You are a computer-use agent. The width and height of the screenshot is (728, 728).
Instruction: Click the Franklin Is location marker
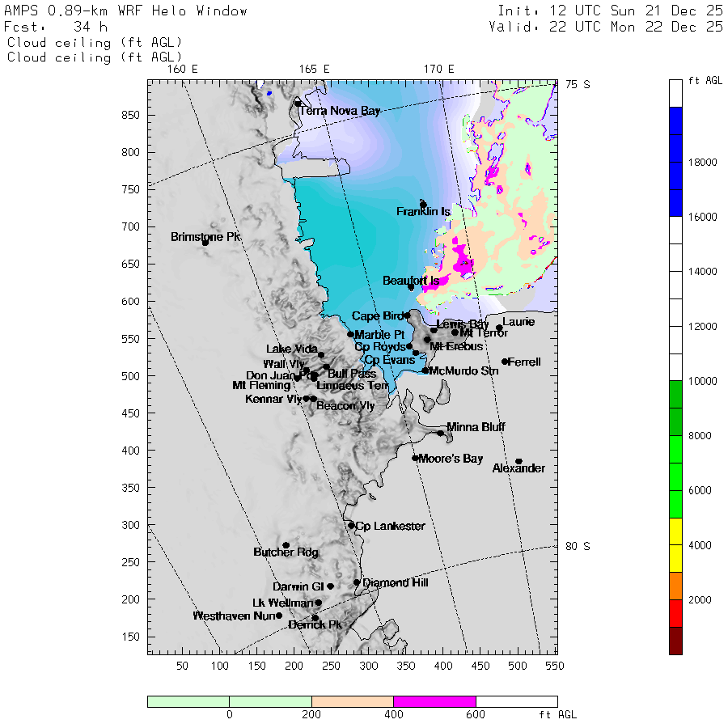tap(423, 205)
